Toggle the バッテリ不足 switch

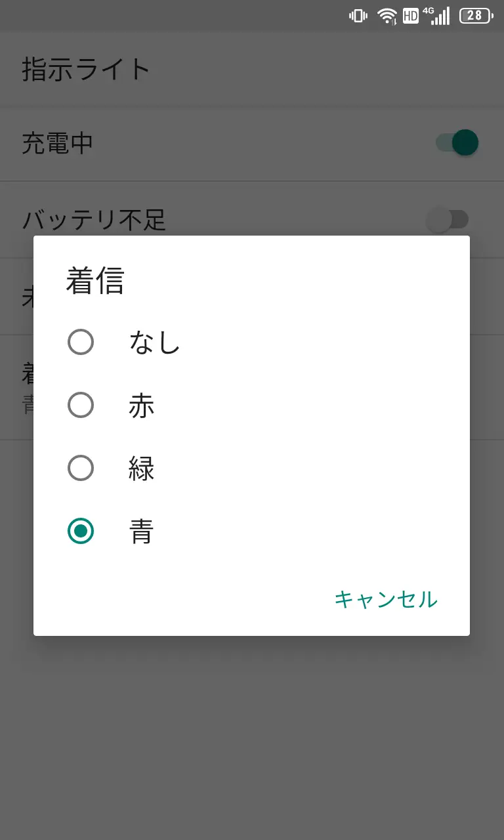(448, 219)
